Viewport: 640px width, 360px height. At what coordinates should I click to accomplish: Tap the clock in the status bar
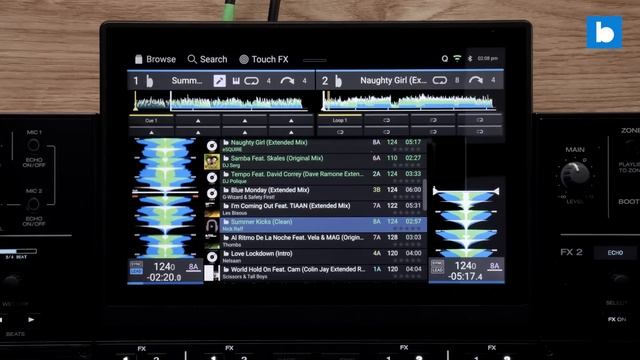pyautogui.click(x=487, y=58)
